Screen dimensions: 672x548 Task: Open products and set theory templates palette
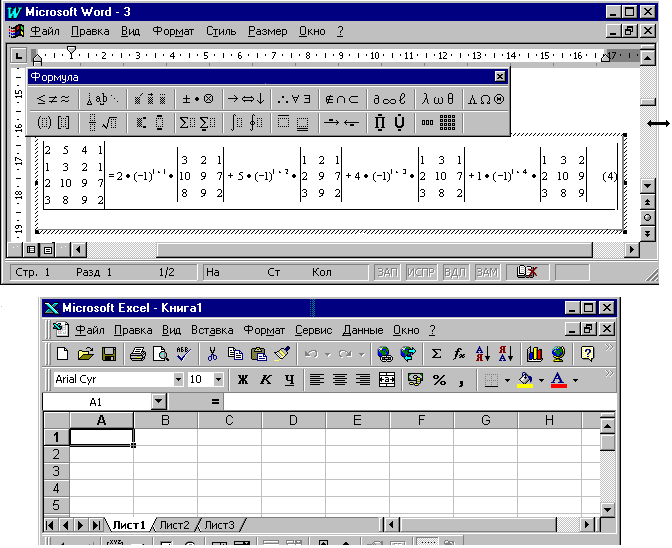[x=390, y=123]
